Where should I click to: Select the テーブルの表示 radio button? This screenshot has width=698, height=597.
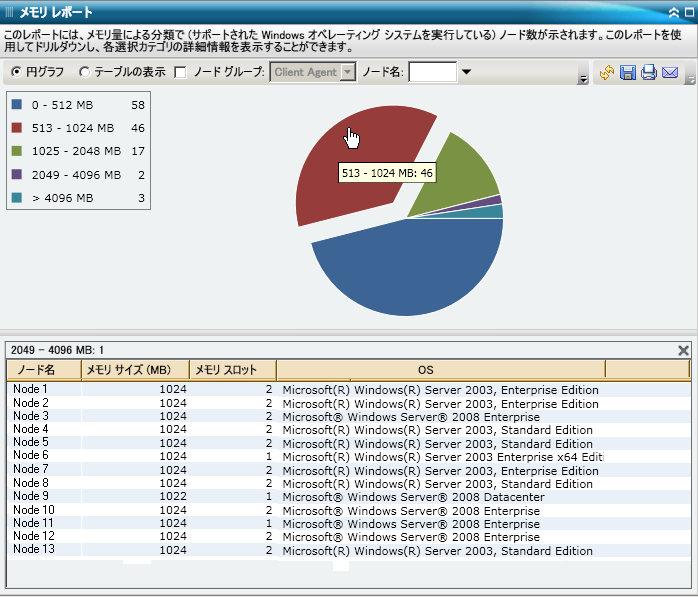84,72
